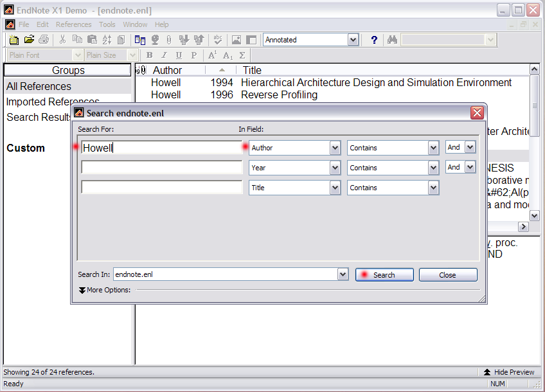Click the binoculars Quick Search icon
This screenshot has width=545, height=392.
click(392, 40)
